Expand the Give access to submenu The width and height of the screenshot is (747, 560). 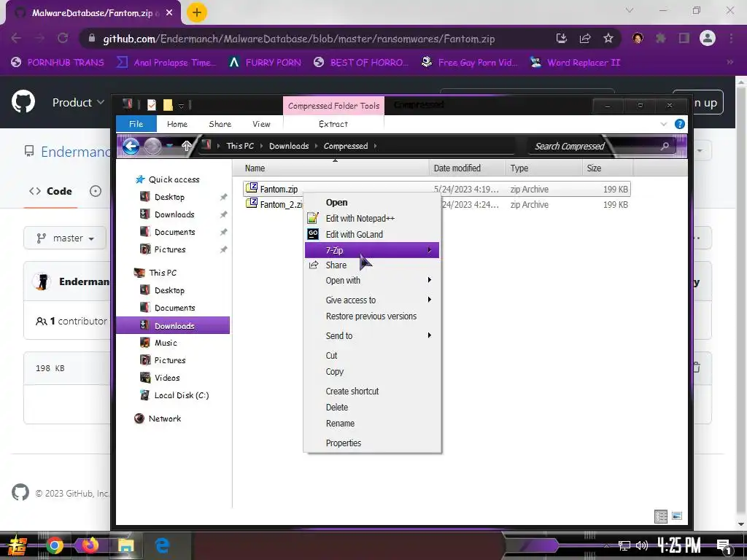click(x=371, y=300)
